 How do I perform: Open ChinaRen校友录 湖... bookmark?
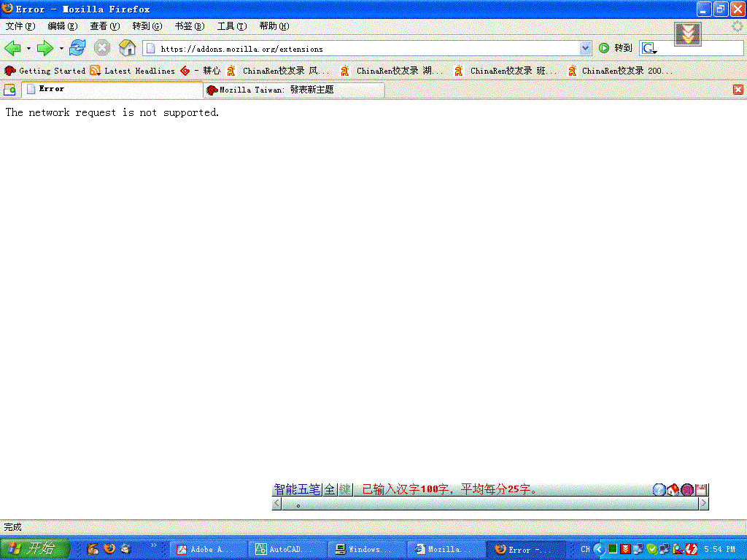392,71
